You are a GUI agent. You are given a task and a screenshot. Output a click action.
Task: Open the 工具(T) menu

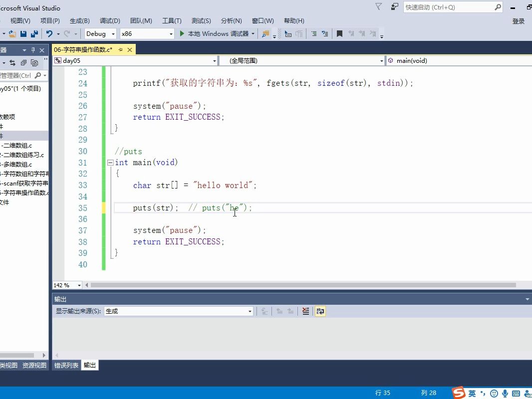172,20
